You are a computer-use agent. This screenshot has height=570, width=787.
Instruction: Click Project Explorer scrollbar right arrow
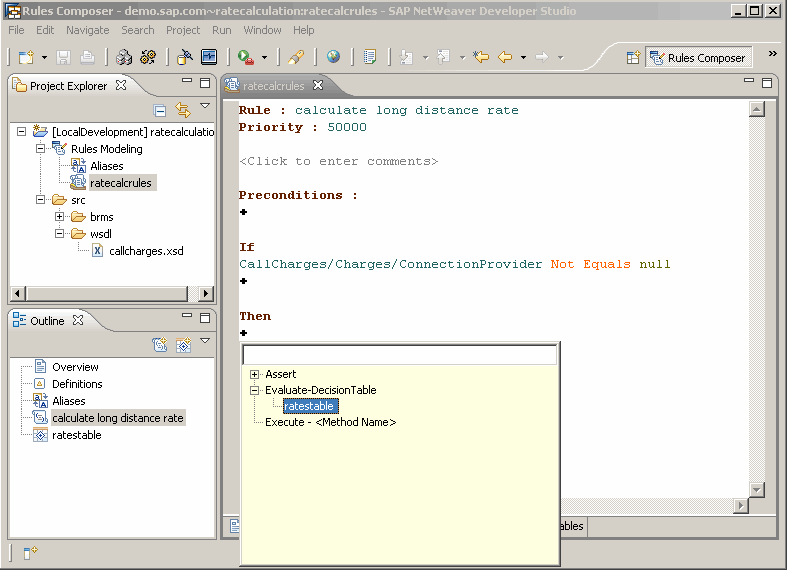coord(206,294)
